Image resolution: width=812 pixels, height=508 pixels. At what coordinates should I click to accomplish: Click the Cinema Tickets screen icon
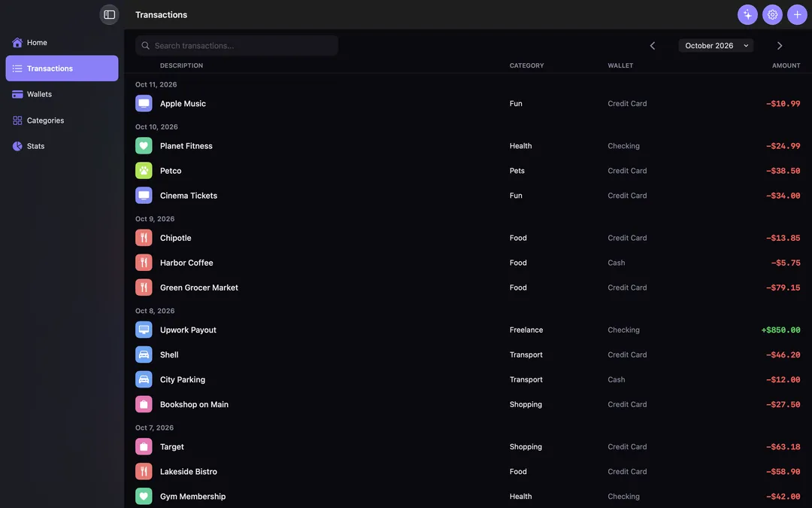pyautogui.click(x=144, y=196)
